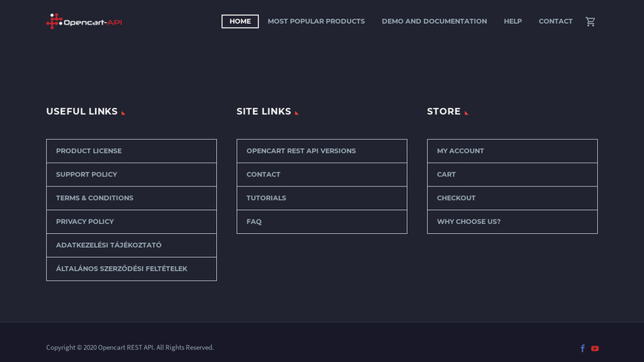
Task: Open Tutorials under Site Links
Action: point(266,198)
